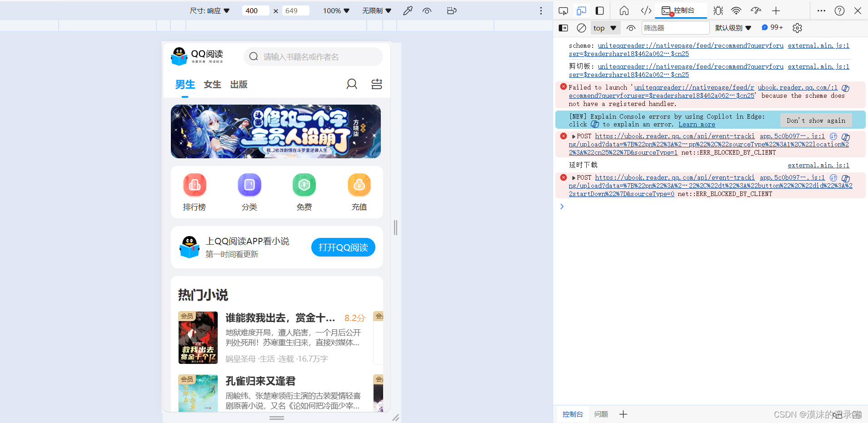The height and width of the screenshot is (423, 868).
Task: Click the 99+ issues counter
Action: click(773, 27)
